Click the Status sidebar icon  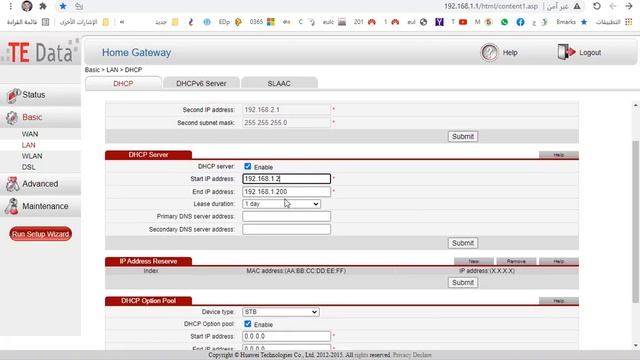tap(13, 96)
